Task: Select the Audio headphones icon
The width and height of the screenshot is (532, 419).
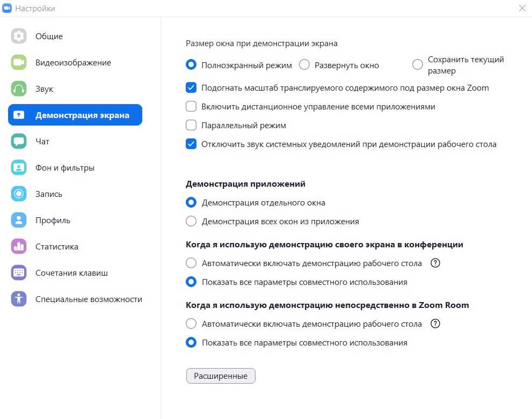Action: pyautogui.click(x=19, y=89)
